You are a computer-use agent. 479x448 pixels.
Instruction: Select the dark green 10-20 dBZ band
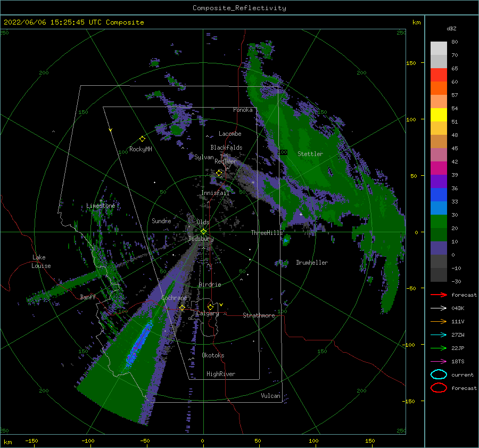pyautogui.click(x=439, y=235)
